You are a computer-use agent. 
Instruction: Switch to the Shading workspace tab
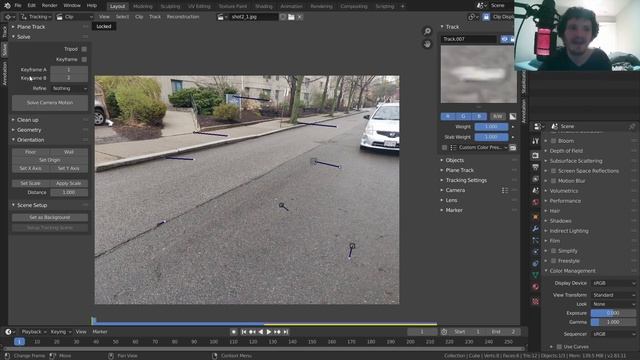(x=263, y=7)
